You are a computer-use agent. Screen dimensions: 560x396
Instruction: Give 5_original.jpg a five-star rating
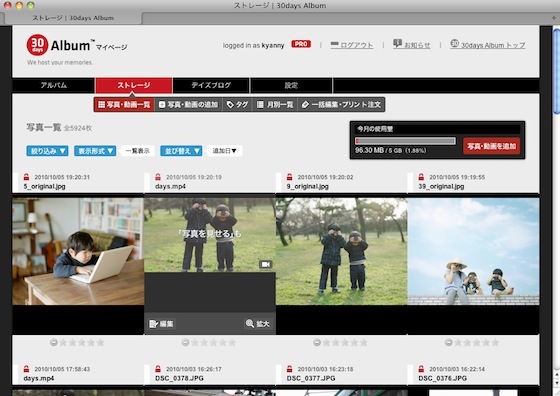[x=101, y=343]
